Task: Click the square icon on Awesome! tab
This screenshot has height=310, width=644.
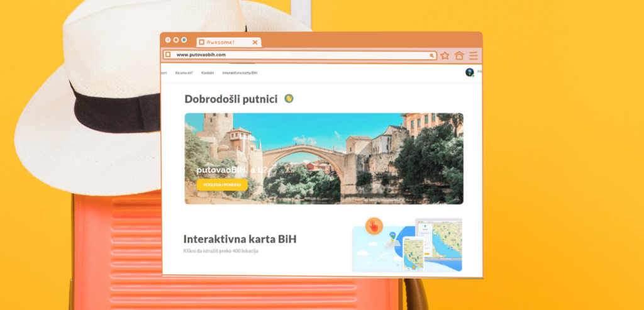Action: point(201,42)
